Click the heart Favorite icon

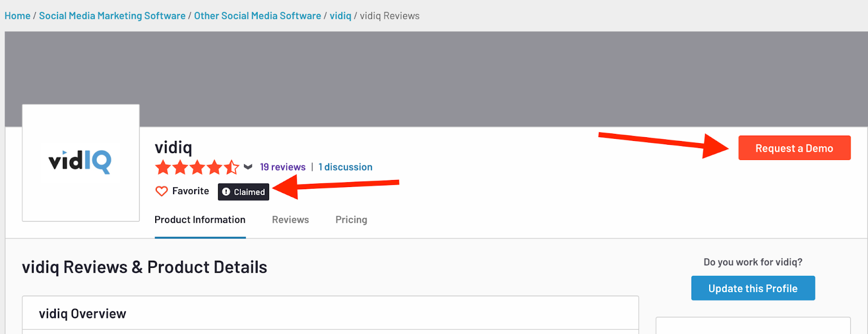point(162,191)
